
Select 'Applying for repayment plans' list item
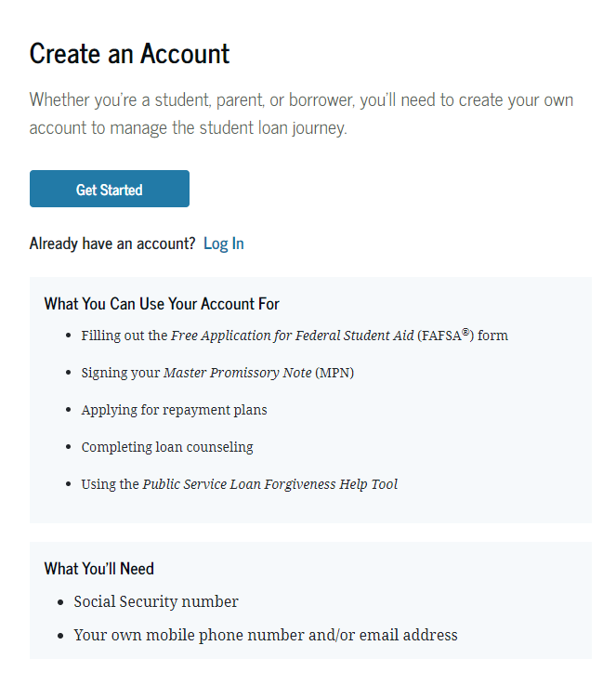tap(174, 410)
